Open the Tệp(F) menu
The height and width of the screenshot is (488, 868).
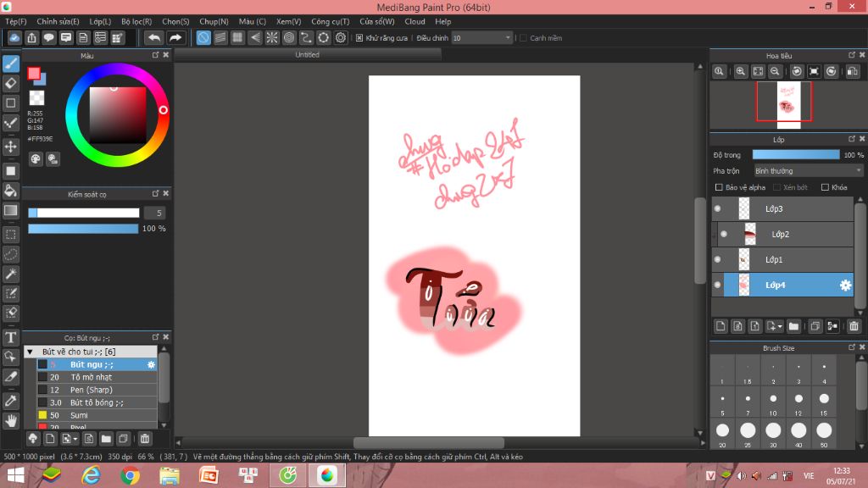coord(15,21)
